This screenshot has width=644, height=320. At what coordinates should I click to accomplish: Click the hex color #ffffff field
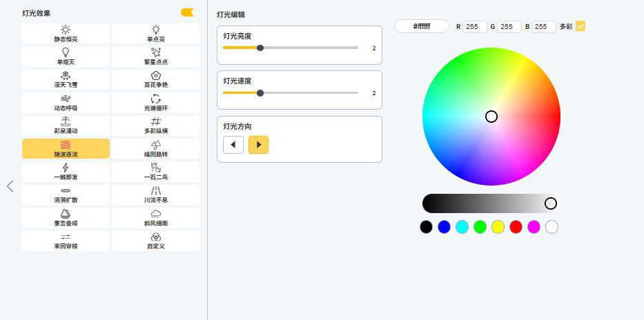pos(421,26)
